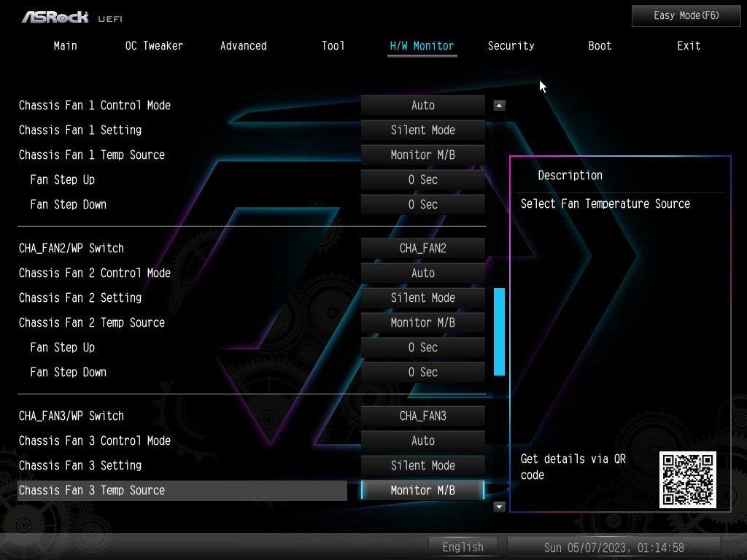
Task: Click the Easy Mode(F6) button
Action: point(686,15)
